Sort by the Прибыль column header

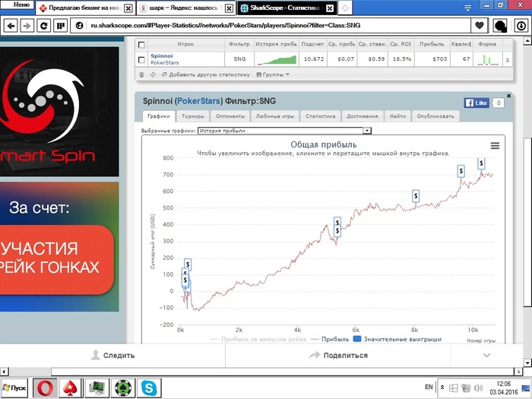tap(432, 44)
